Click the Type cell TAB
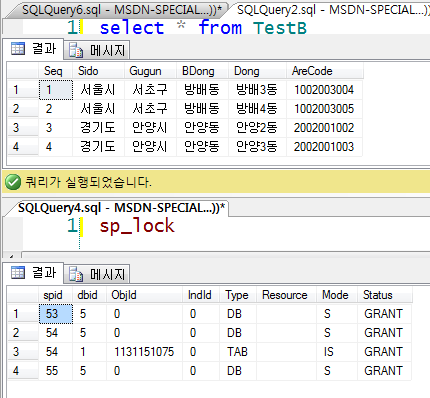Viewport: 430px width, 398px height. tap(238, 352)
